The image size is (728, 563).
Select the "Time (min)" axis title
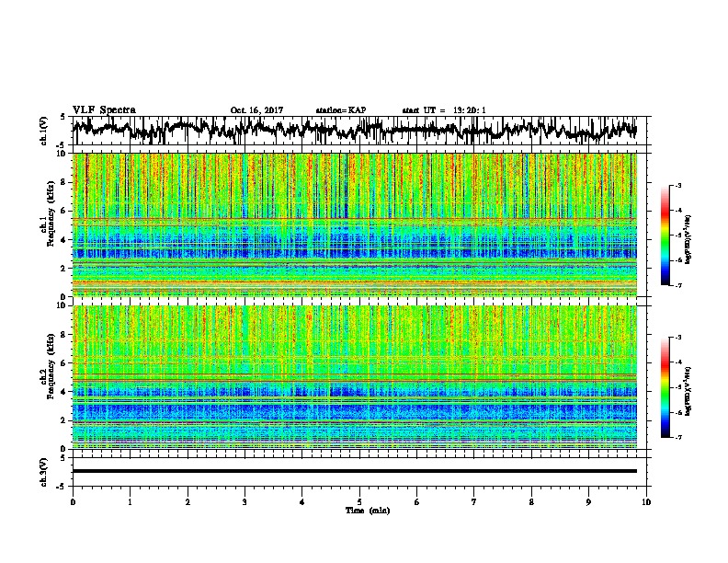(x=368, y=511)
